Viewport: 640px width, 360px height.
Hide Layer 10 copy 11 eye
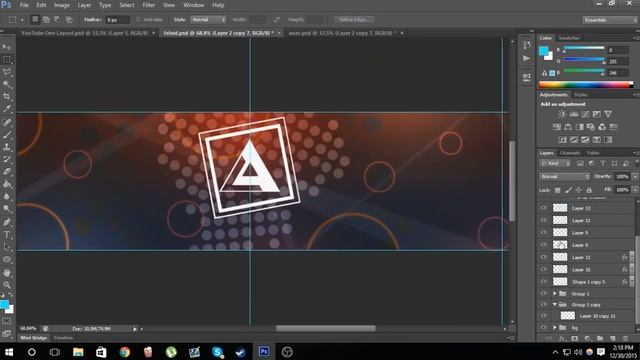pyautogui.click(x=543, y=316)
